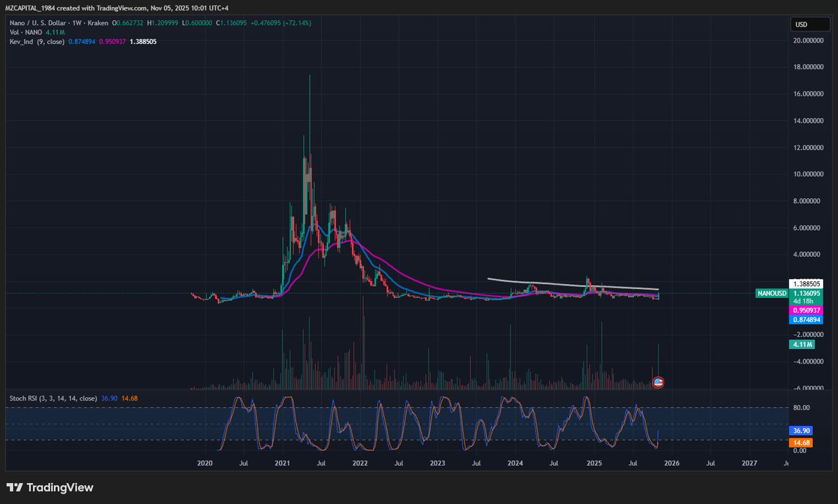The width and height of the screenshot is (838, 504).
Task: Click the NANOUSD price label on the scale
Action: [x=771, y=293]
